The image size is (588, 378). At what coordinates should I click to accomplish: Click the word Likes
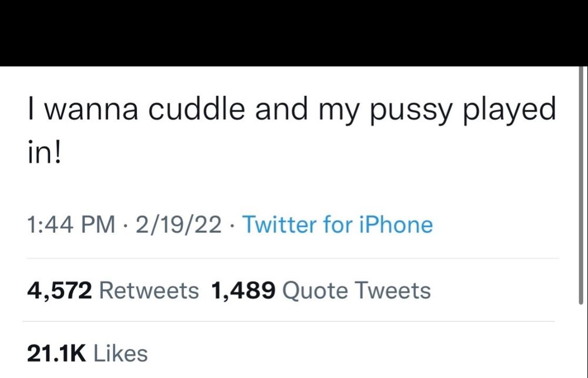(121, 353)
